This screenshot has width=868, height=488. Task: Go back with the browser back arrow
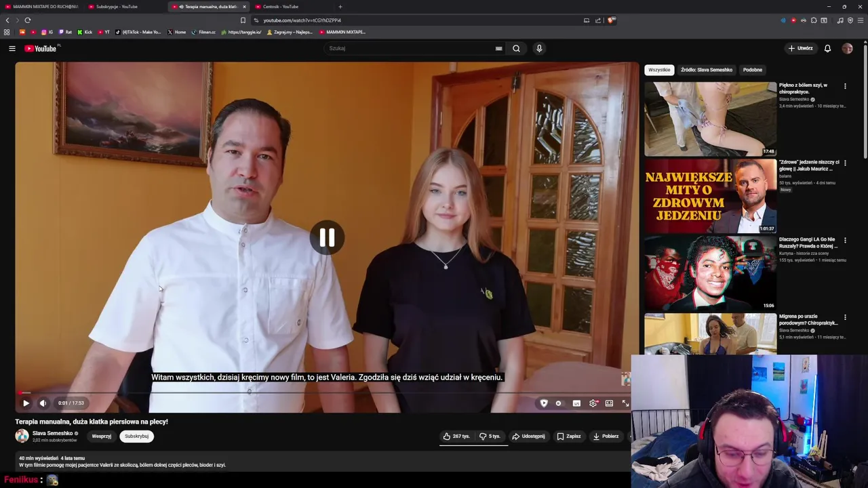(7, 20)
